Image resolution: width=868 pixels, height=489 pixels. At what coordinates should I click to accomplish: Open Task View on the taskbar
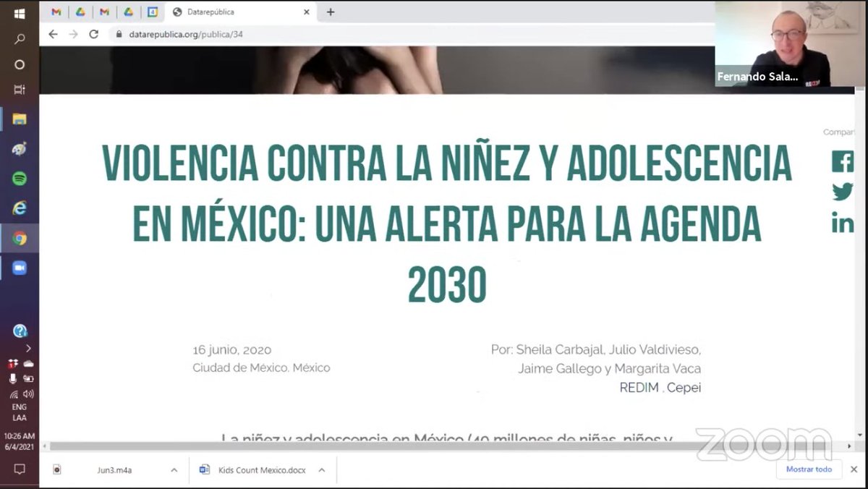click(x=20, y=90)
